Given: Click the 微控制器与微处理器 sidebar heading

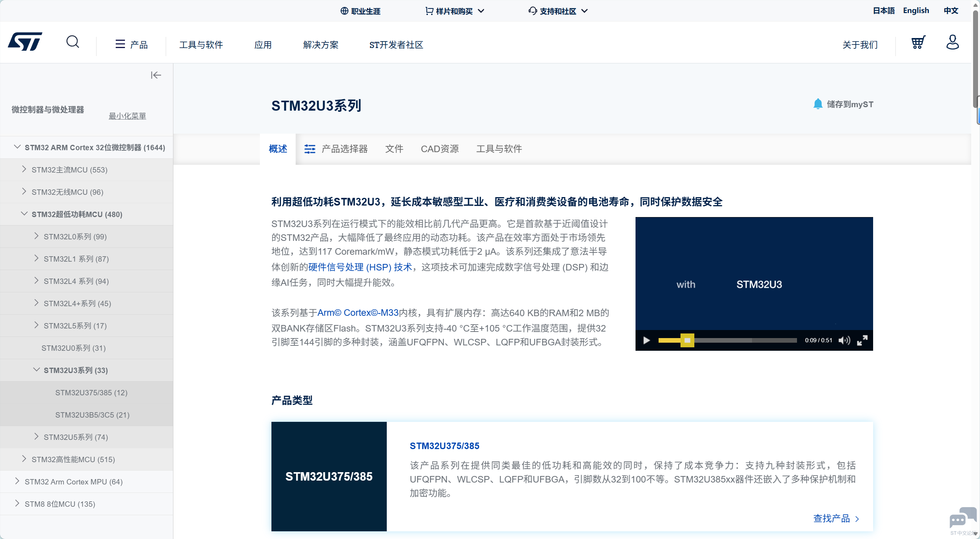Looking at the screenshot, I should pyautogui.click(x=48, y=109).
